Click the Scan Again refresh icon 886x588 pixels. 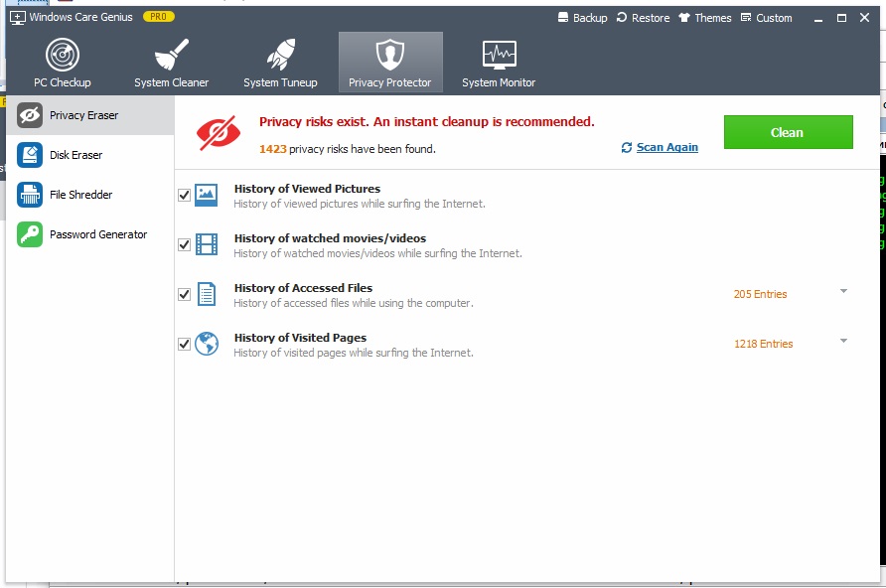tap(626, 147)
